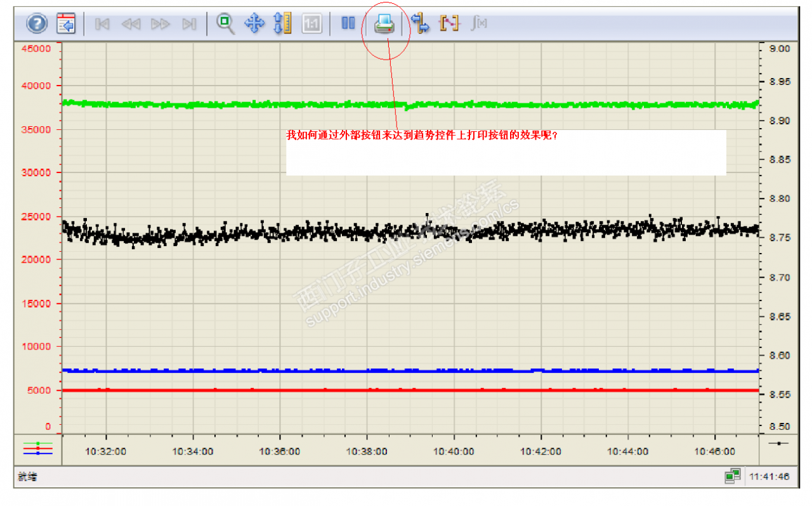This screenshot has height=506, width=812.
Task: Select the Move trend area tool
Action: (254, 24)
